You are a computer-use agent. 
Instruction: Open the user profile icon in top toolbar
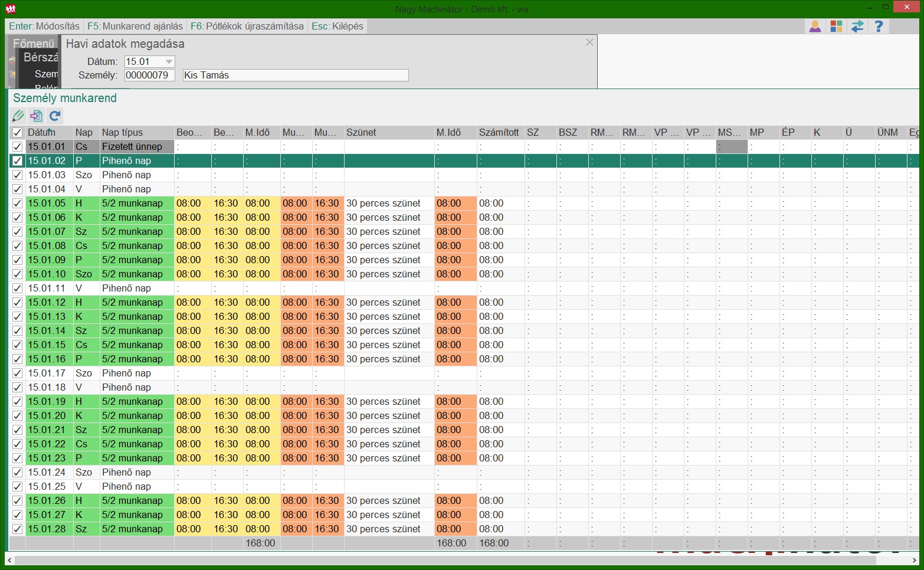[815, 27]
